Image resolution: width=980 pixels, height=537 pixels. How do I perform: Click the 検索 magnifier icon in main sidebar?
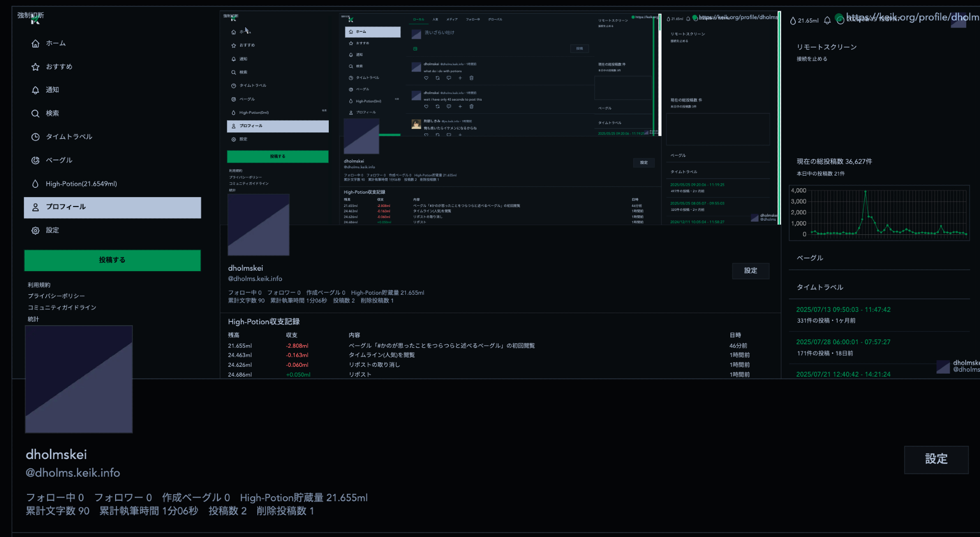pos(35,114)
